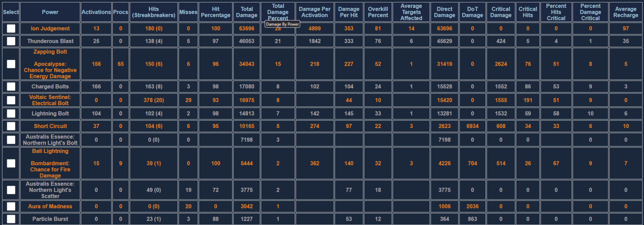644x225 pixels.
Task: Click Bombardment: Chance for Fire Damage
Action: [x=50, y=170]
